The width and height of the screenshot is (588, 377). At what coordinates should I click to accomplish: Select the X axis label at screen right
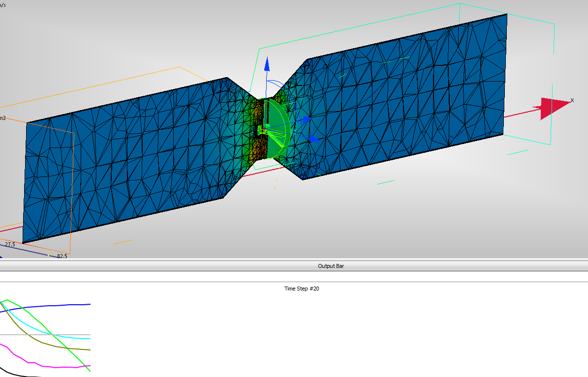[571, 101]
